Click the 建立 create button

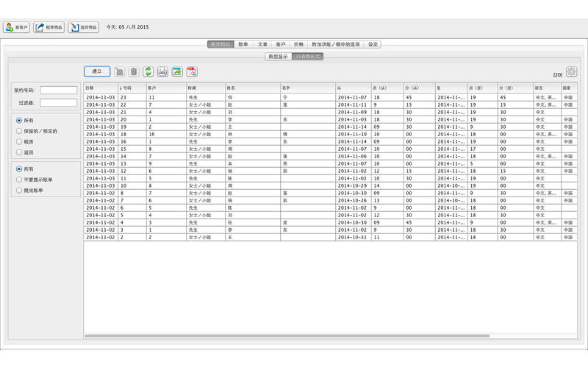[x=97, y=71]
